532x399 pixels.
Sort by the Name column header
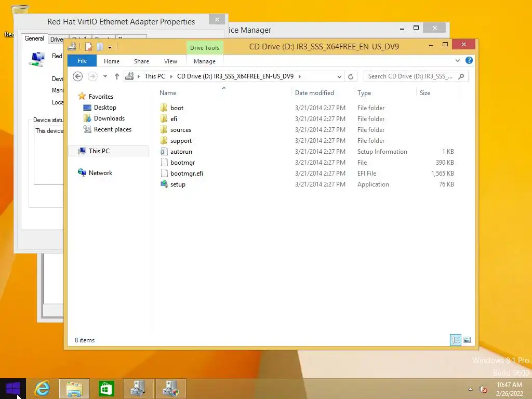[x=168, y=93]
